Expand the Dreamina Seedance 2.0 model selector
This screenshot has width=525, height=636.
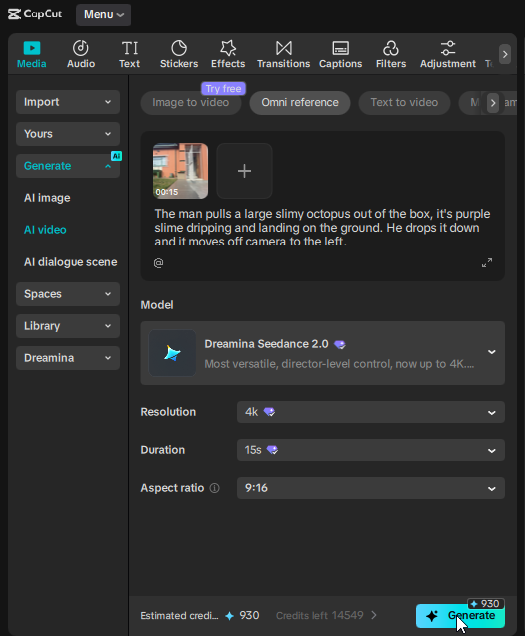pyautogui.click(x=323, y=353)
